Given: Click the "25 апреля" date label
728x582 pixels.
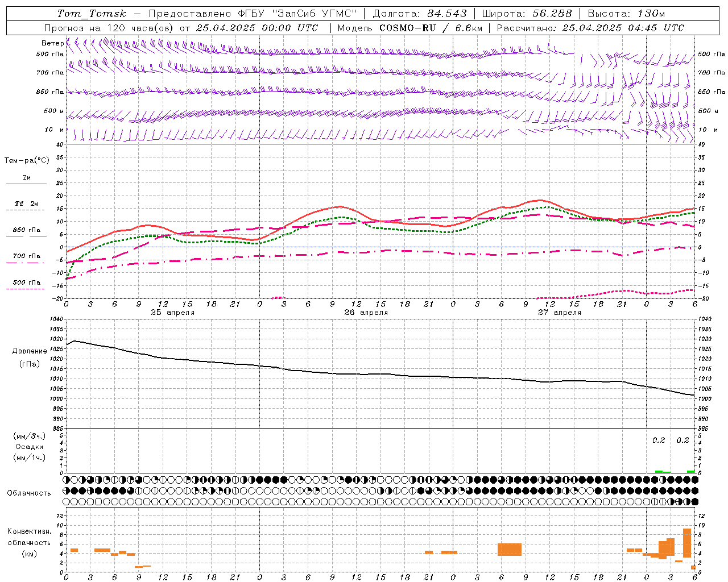Looking at the screenshot, I should point(173,312).
